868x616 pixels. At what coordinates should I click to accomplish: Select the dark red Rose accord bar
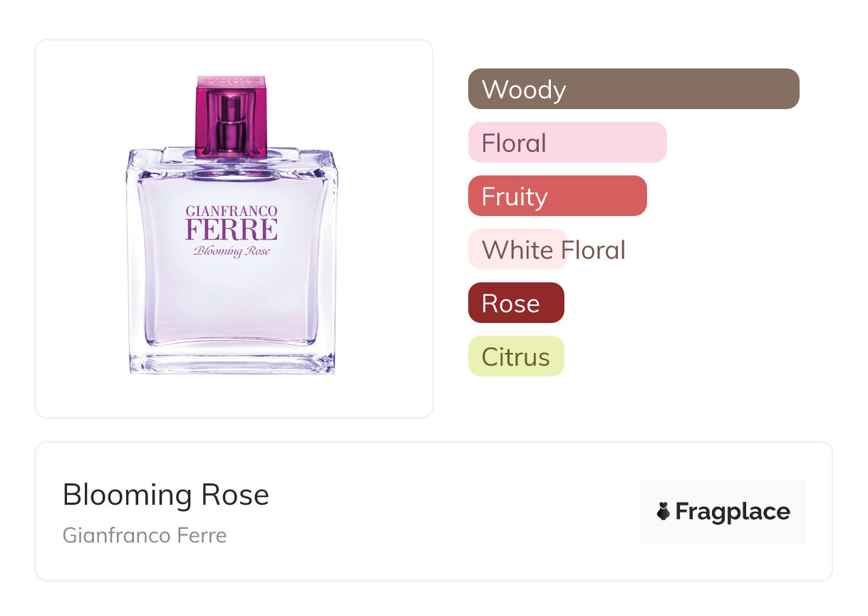[x=516, y=303]
